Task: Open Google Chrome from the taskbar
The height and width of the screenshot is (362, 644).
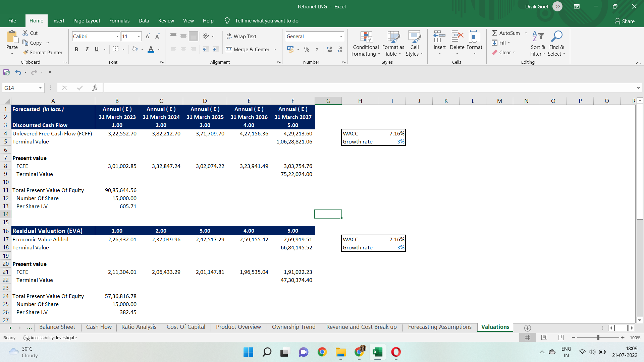Action: (x=322, y=352)
